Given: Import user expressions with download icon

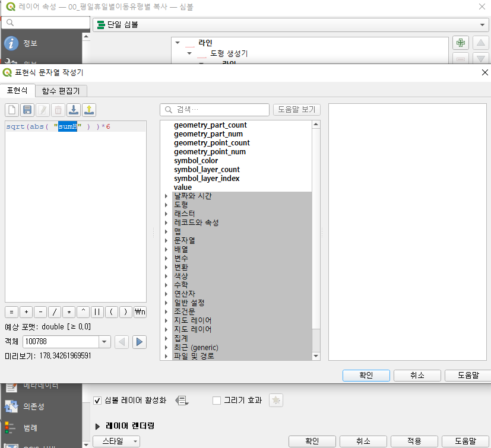Looking at the screenshot, I should tap(74, 110).
